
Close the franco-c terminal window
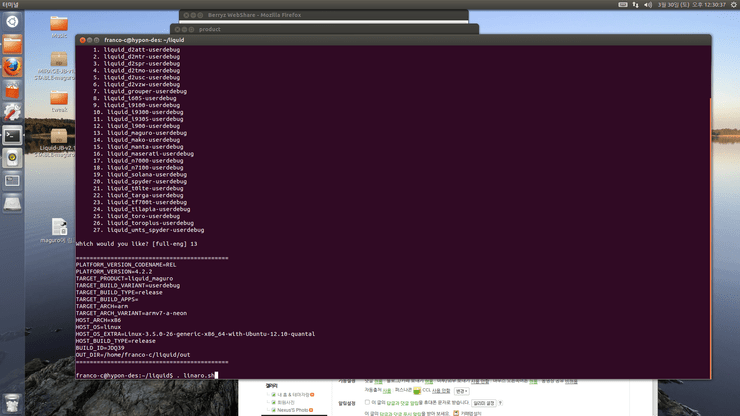(83, 40)
